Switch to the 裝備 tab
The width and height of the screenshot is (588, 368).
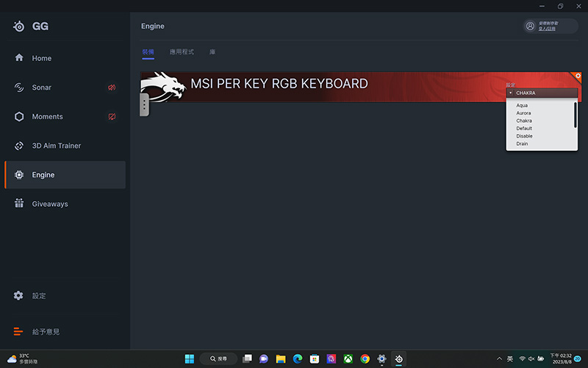coord(148,52)
